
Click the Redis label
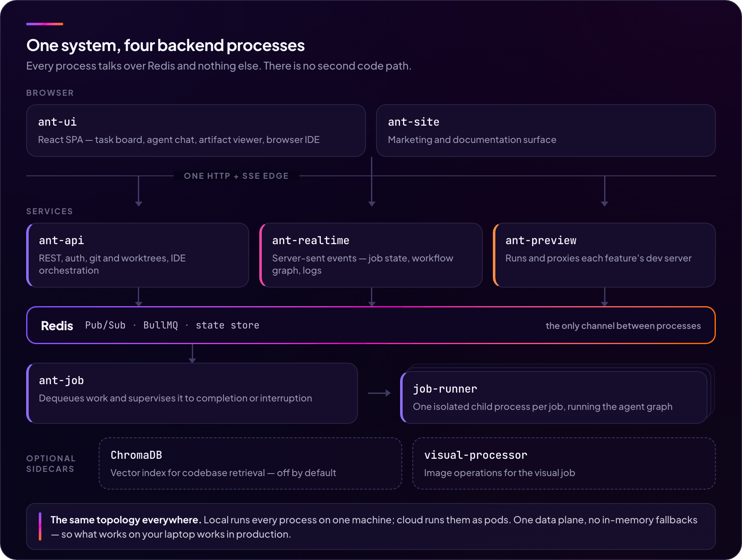pyautogui.click(x=57, y=326)
